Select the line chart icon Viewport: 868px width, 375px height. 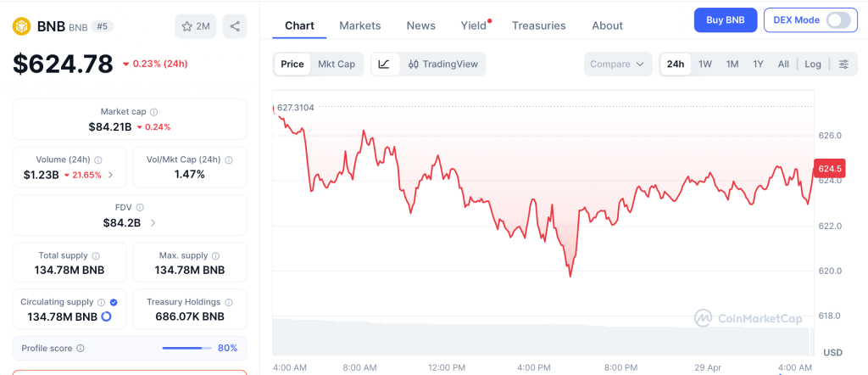pos(384,64)
